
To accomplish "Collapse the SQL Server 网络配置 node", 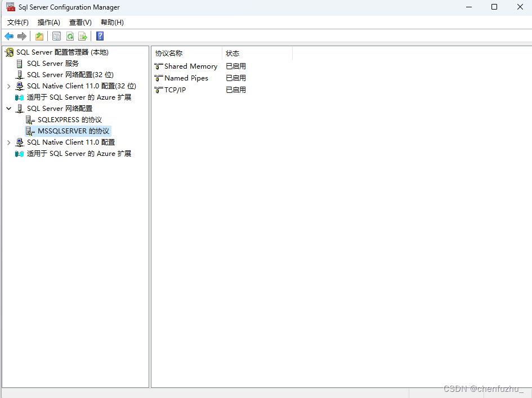I will (9, 109).
